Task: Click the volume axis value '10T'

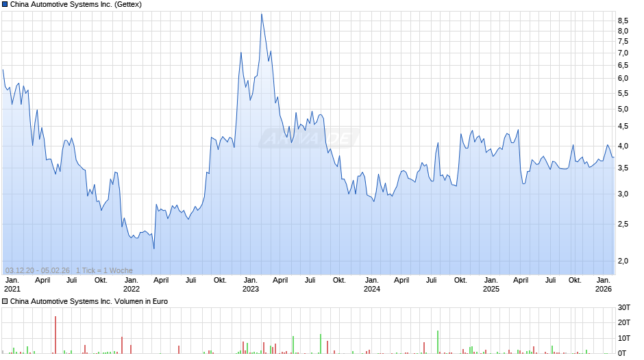Action: click(624, 338)
